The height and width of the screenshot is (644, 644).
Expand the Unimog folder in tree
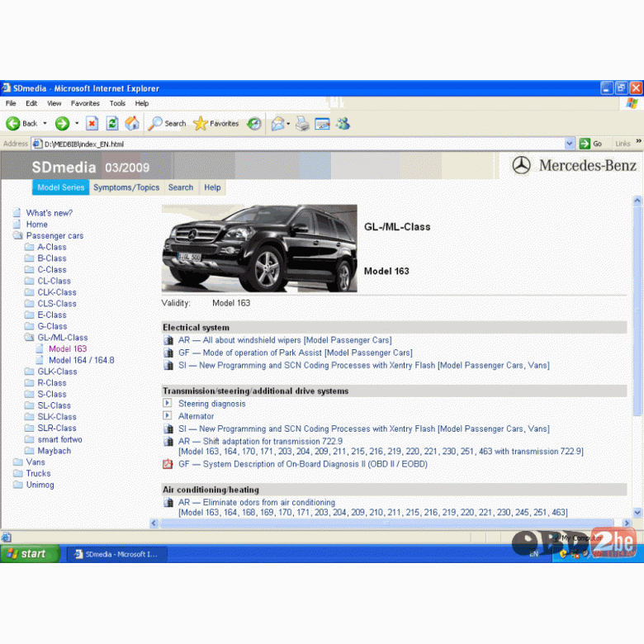pyautogui.click(x=17, y=485)
